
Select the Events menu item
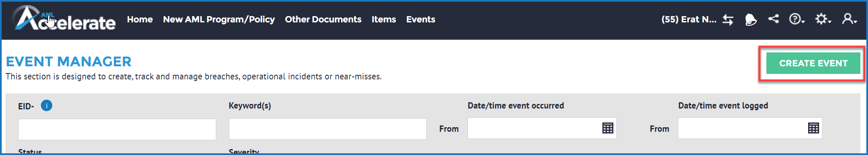pyautogui.click(x=421, y=19)
